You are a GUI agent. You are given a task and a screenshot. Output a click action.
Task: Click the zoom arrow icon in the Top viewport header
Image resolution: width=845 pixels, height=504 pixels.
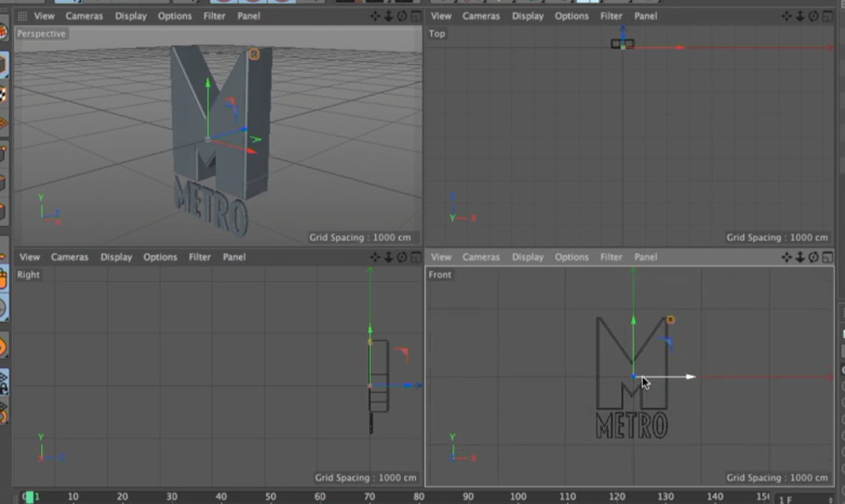tap(800, 16)
